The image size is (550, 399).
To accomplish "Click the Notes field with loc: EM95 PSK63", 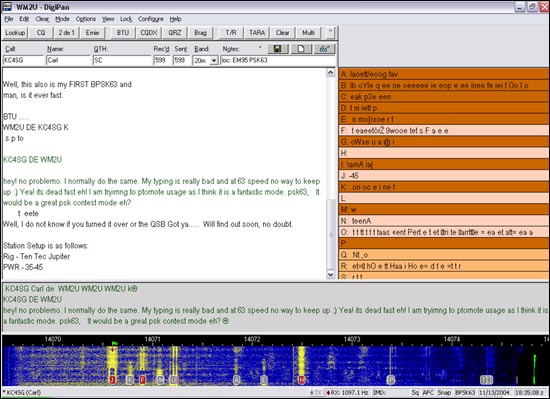I will coord(278,60).
